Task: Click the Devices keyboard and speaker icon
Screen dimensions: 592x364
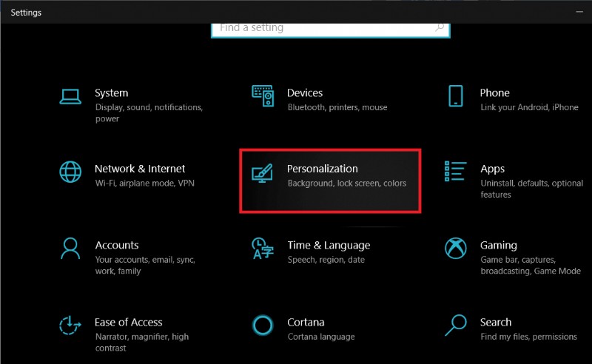Action: (x=262, y=96)
